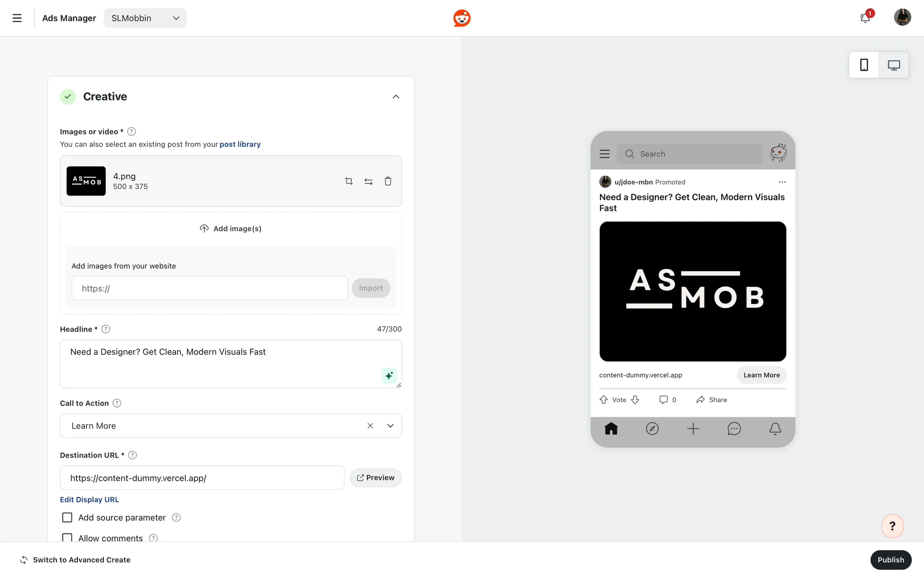Click Edit Display URL link
Screen dimensions: 924x578
89,499
